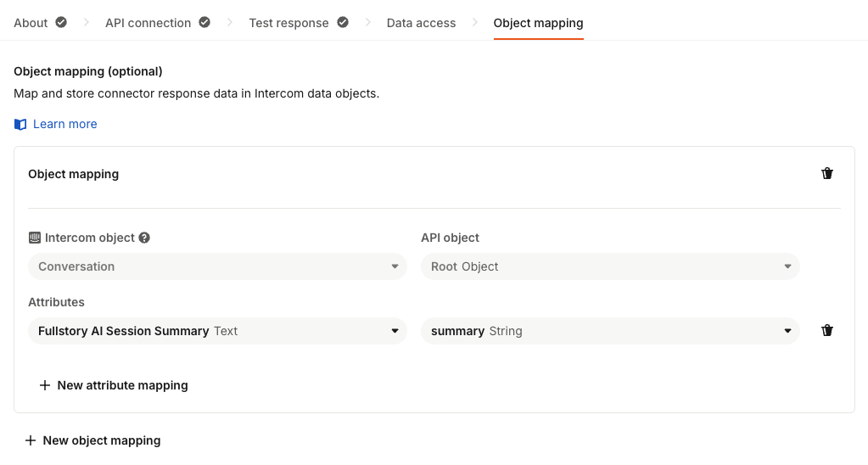This screenshot has height=465, width=868.
Task: Click the checkmark icon next to About
Action: 61,23
